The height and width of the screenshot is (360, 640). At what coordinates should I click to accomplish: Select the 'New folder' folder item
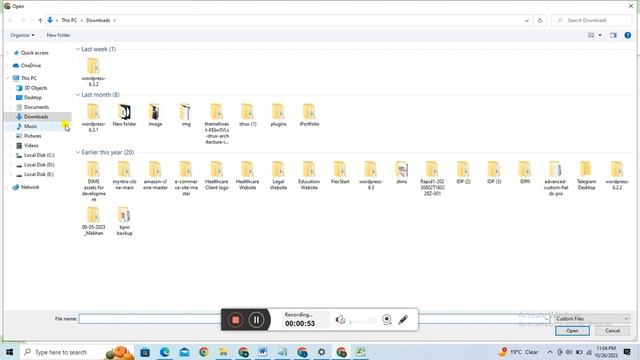(x=124, y=115)
